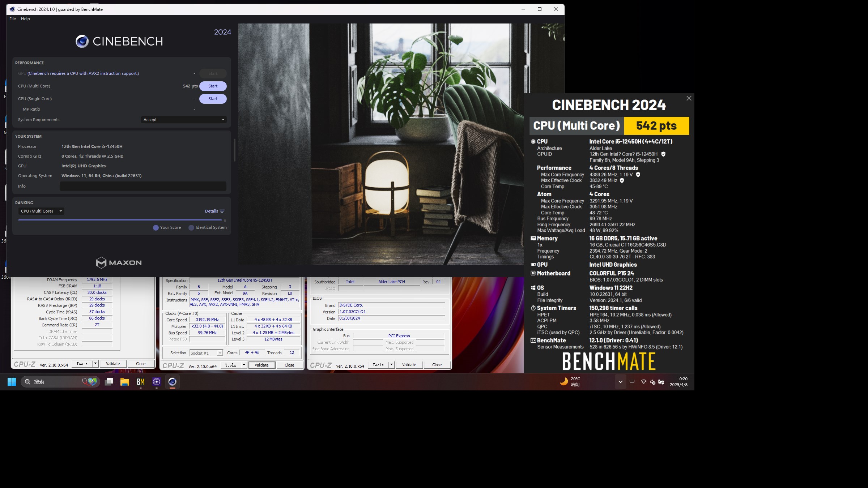868x488 pixels.
Task: Click the Cinebench taskbar icon
Action: click(173, 382)
